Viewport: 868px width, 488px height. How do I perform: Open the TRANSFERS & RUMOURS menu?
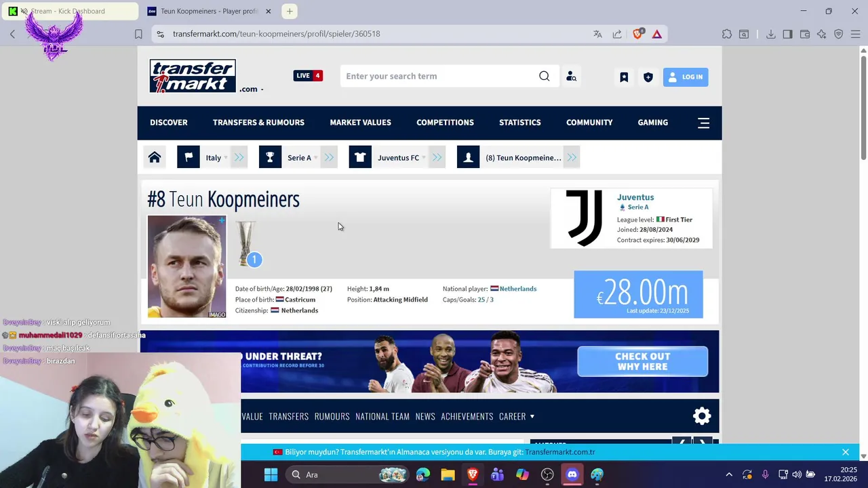258,123
